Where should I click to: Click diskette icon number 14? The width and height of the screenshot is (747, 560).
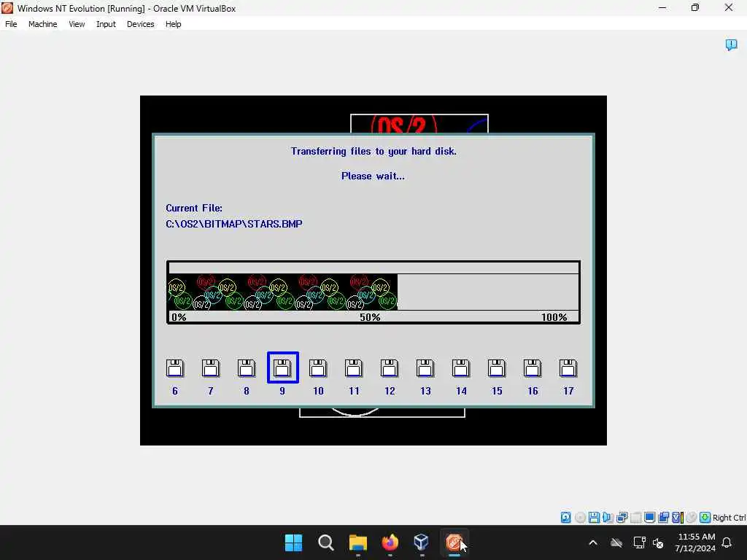(x=461, y=368)
